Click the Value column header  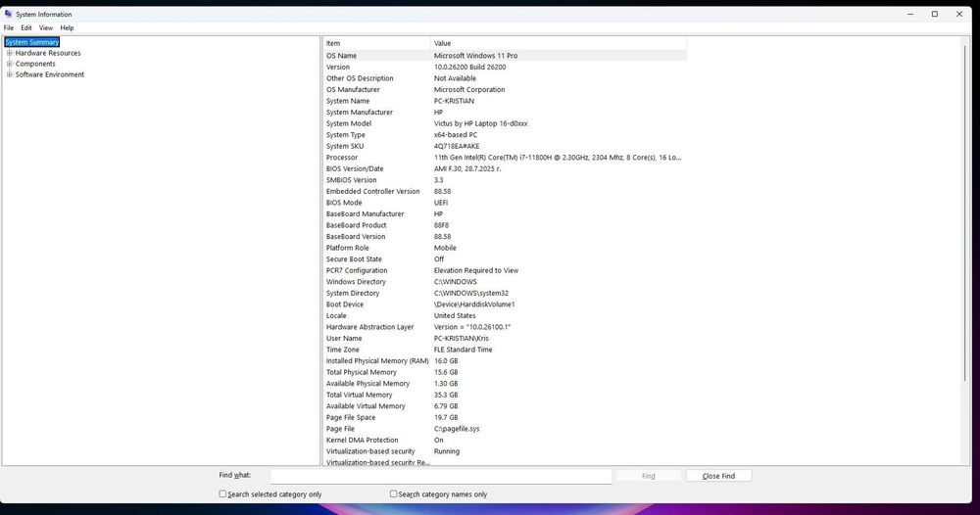pyautogui.click(x=559, y=43)
